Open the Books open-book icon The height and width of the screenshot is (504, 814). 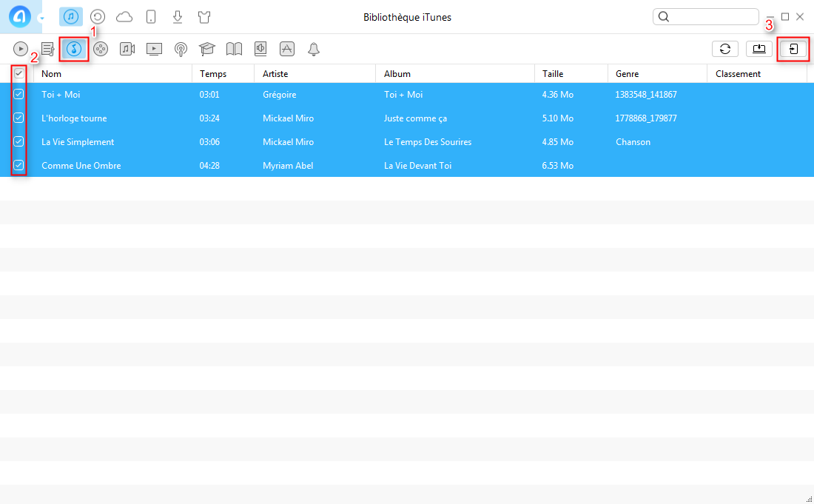[234, 50]
